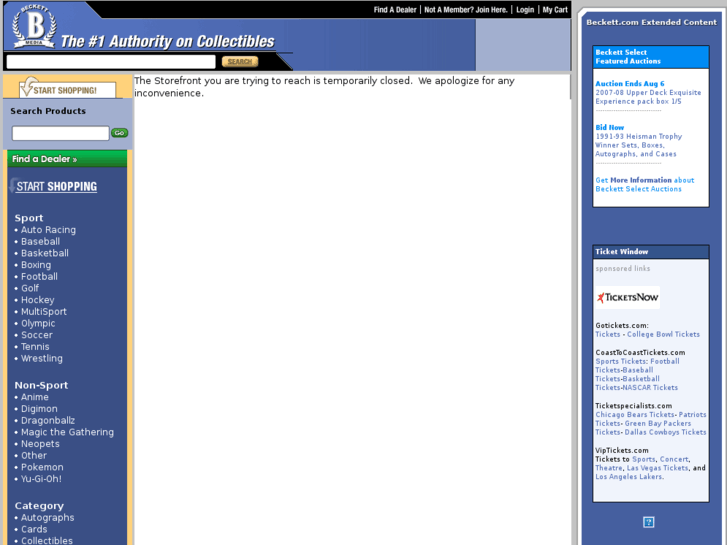The height and width of the screenshot is (545, 727).
Task: Open Digimon non-sport category
Action: coord(39,409)
